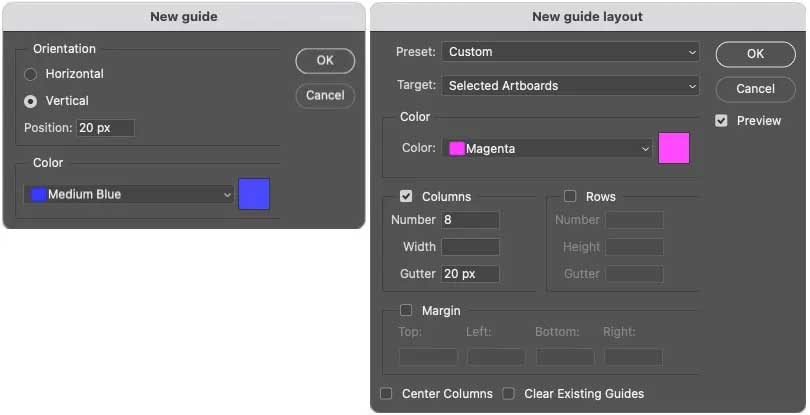Click the blue color swatch

(x=254, y=194)
